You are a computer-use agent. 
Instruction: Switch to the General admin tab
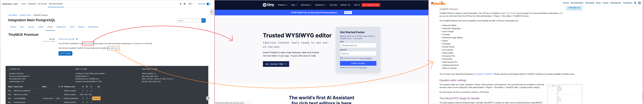[x=13, y=27]
